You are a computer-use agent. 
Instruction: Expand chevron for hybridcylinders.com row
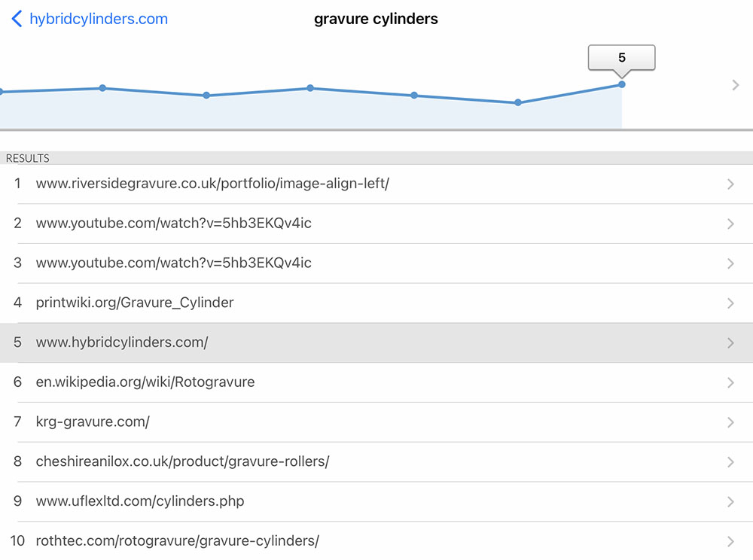(x=730, y=343)
